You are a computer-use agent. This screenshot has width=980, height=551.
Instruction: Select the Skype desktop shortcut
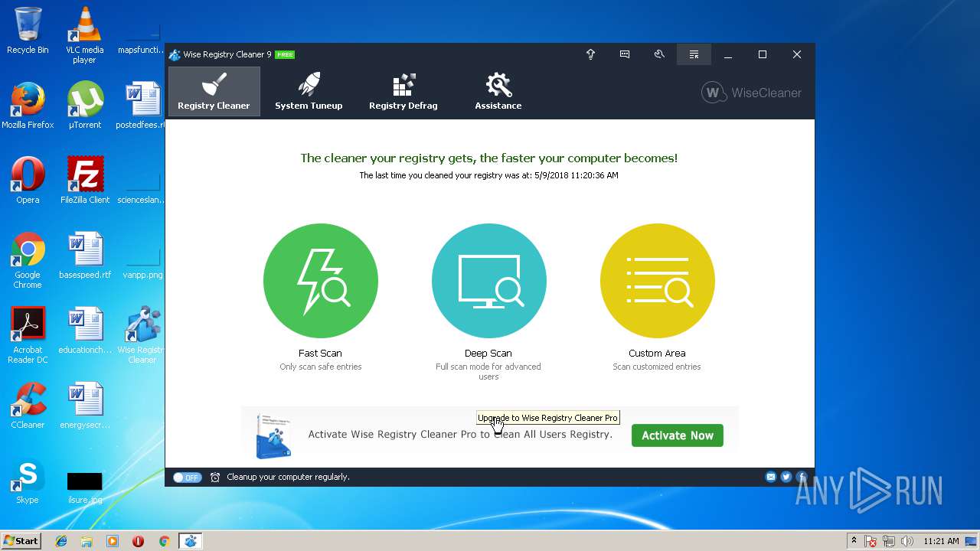click(x=28, y=480)
